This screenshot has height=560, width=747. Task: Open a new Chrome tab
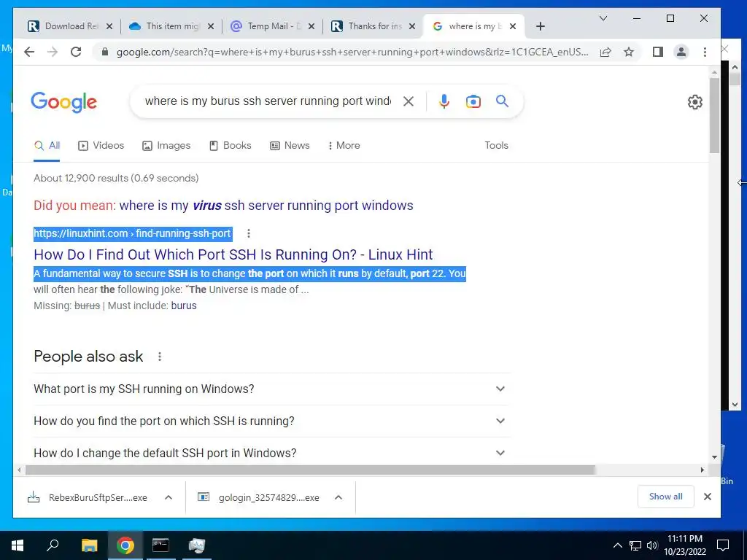pyautogui.click(x=541, y=26)
